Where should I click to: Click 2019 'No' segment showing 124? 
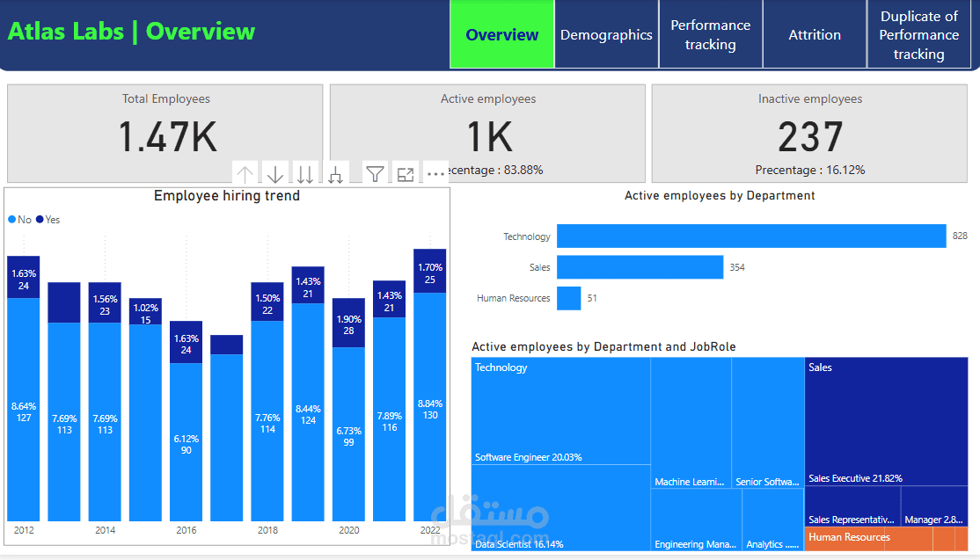308,412
